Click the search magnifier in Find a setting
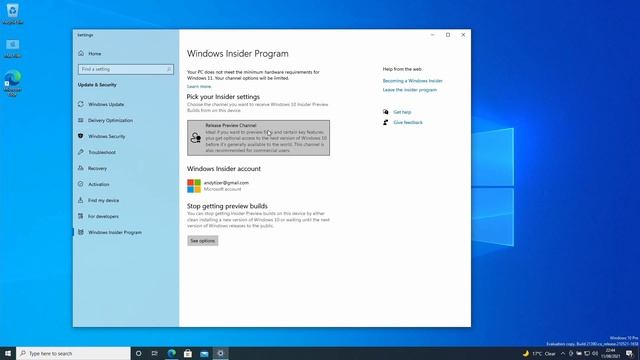The width and height of the screenshot is (640, 360). [169, 69]
